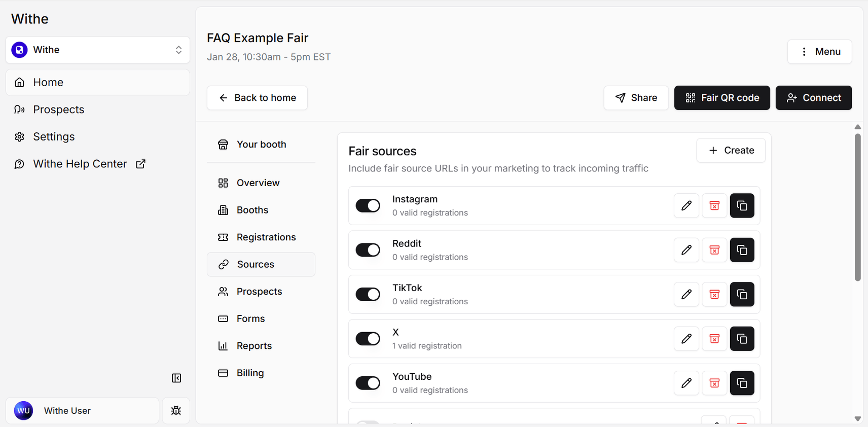Delete the TikTok source

[714, 295]
